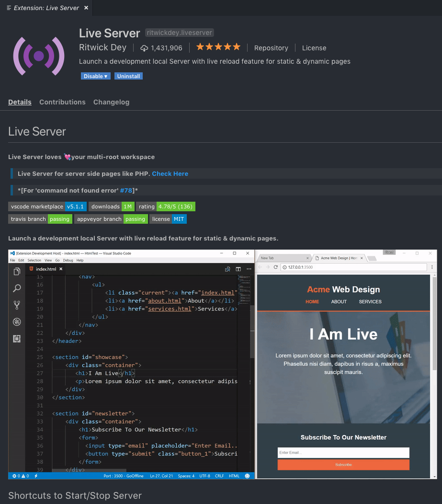
Task: Click the browser forward arrow
Action: click(268, 267)
